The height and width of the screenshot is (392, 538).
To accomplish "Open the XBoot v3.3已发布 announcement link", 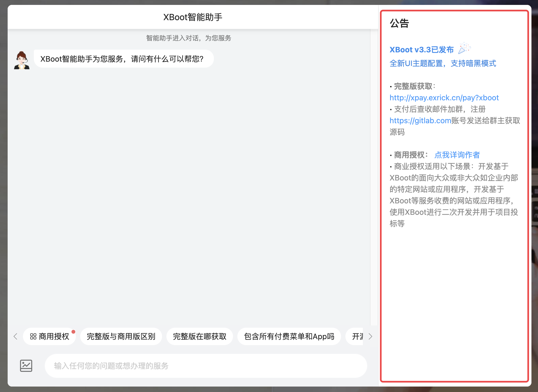I will click(422, 50).
